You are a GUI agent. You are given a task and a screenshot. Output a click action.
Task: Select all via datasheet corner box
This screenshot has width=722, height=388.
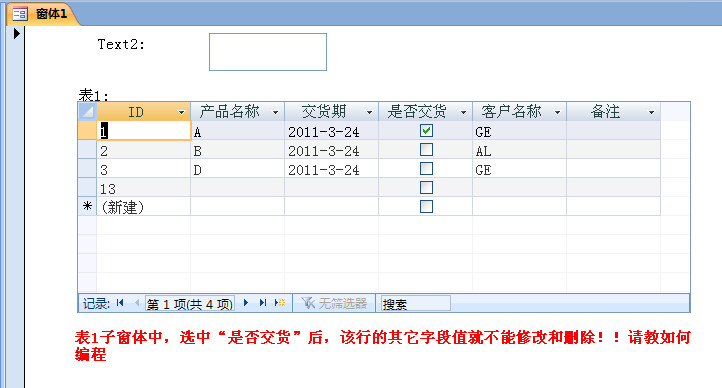87,111
